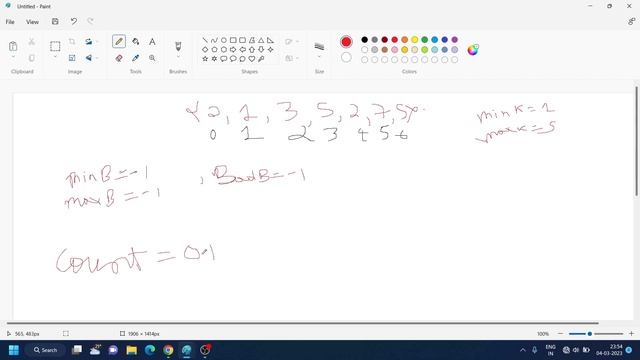Pick the Diamond shape

[x=205, y=49]
